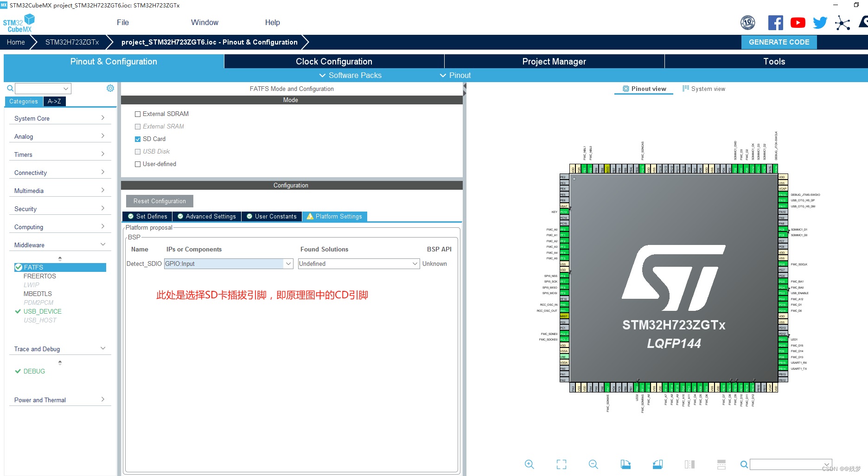Select FREERTOS in the middleware list

click(x=40, y=276)
